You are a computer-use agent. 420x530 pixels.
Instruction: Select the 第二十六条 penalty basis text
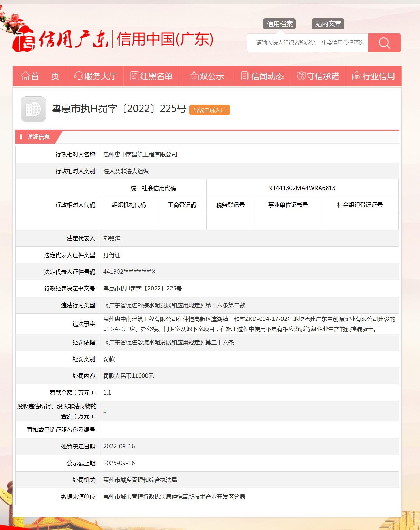coord(220,343)
